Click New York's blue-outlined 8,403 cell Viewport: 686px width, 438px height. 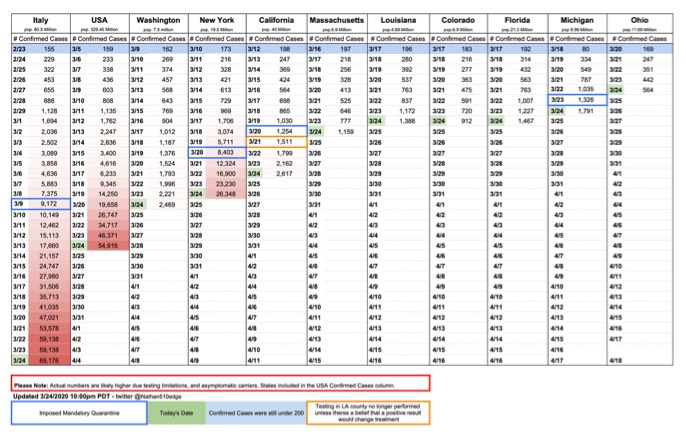point(217,153)
